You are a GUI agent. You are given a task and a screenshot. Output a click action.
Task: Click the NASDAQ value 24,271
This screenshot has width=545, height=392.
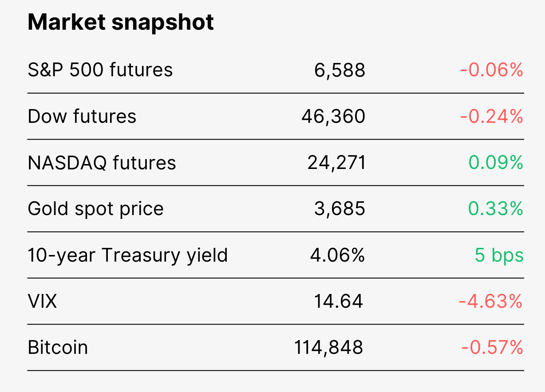pos(337,163)
